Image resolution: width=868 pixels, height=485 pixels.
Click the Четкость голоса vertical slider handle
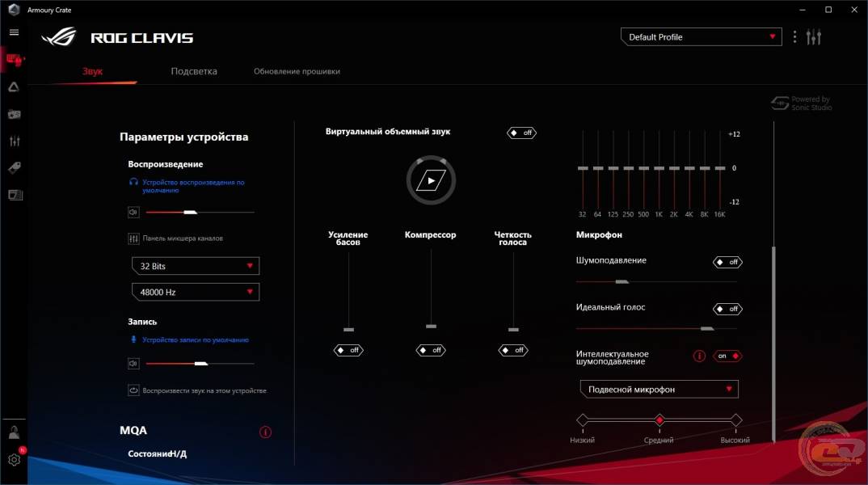pos(513,330)
